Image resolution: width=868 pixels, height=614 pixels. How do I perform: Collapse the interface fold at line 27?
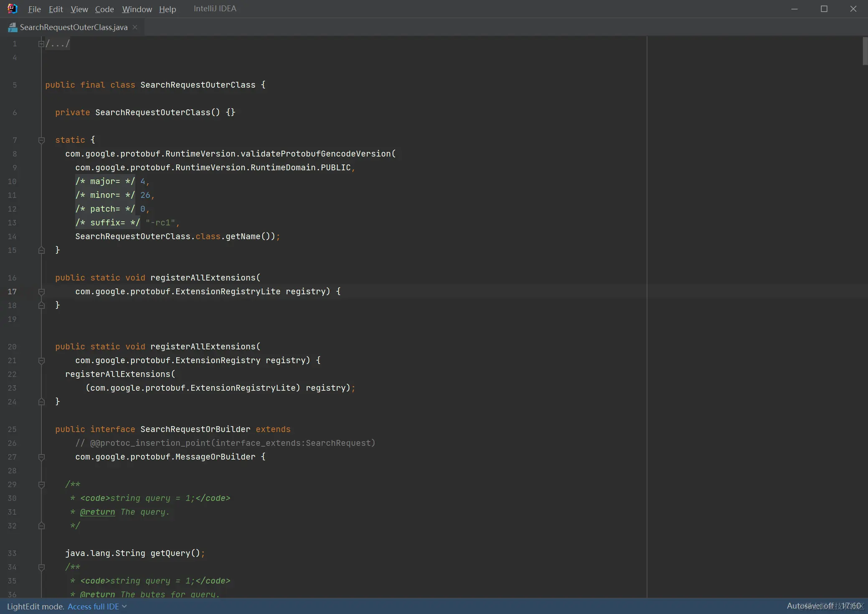pos(41,457)
